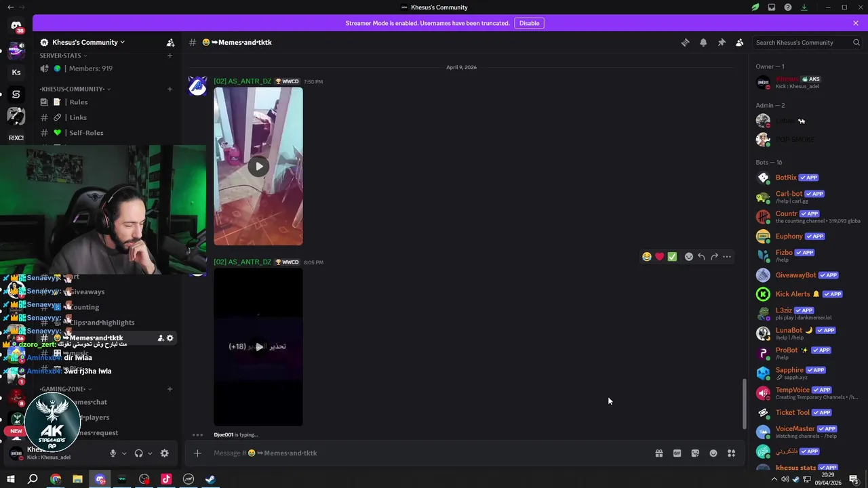
Task: Click the chat scrollbar thumb
Action: [744, 403]
